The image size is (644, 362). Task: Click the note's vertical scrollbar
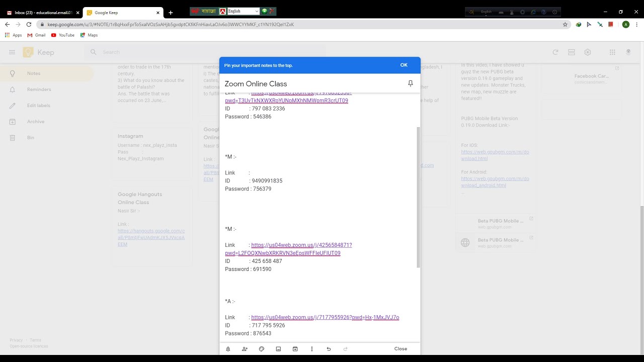(418, 197)
